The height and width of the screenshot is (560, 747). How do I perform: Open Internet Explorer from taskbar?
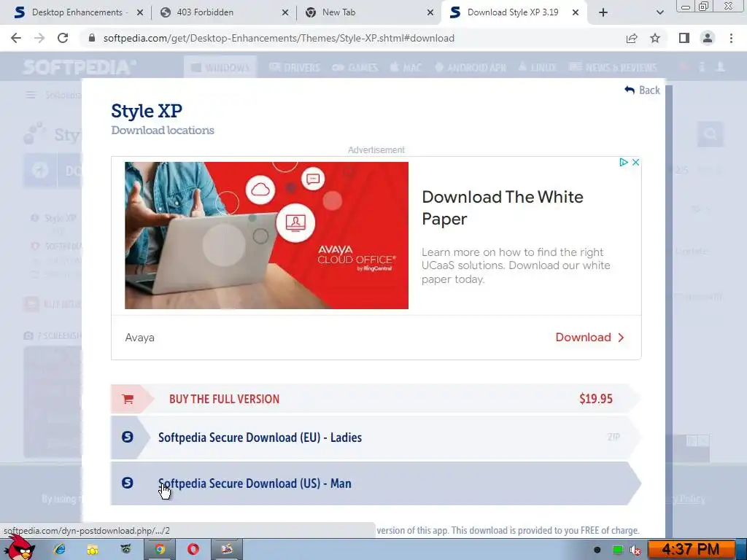[60, 550]
